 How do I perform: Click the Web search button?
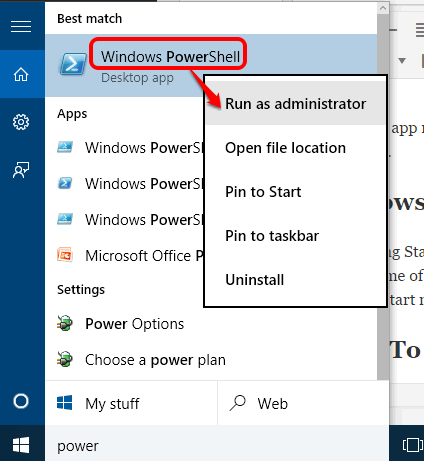303,403
